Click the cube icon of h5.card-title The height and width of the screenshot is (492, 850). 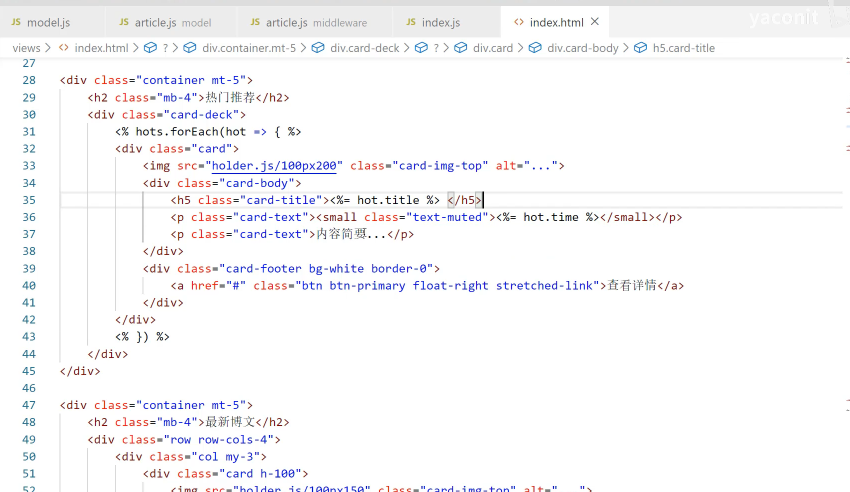(x=640, y=48)
